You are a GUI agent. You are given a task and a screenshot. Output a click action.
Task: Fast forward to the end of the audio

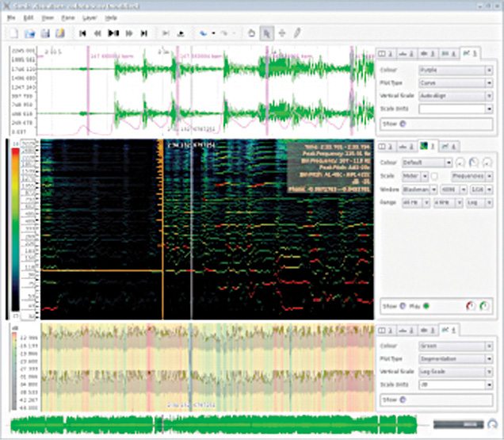coord(143,33)
